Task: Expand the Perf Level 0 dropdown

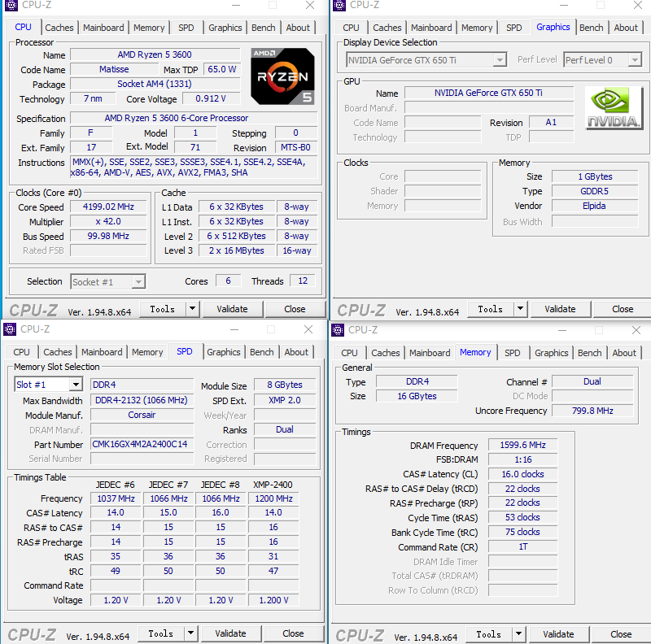Action: pos(635,60)
